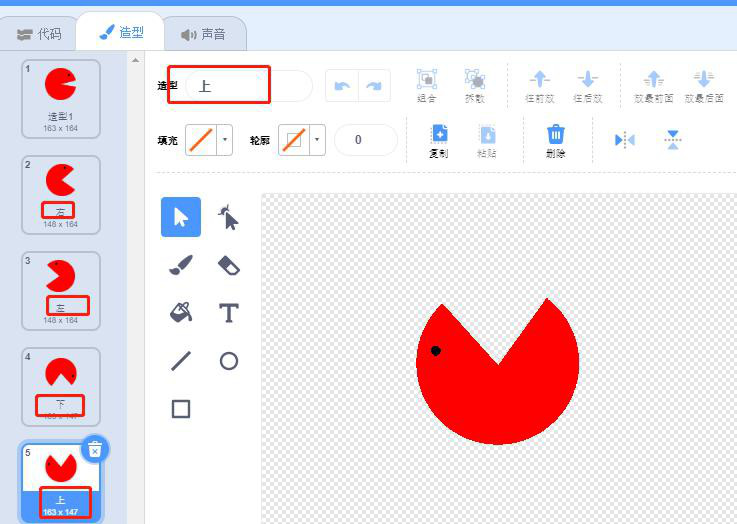737x524 pixels.
Task: Open the outline color dropdown
Action: coord(318,140)
